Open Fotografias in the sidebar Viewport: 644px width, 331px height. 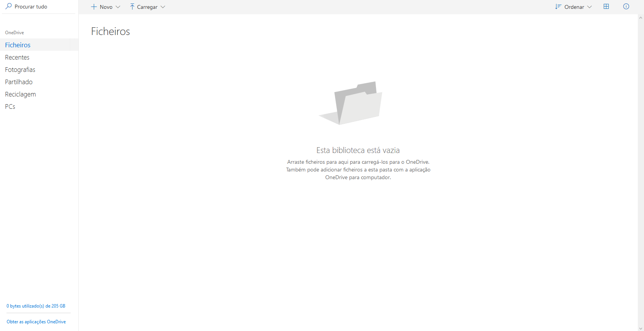pyautogui.click(x=39, y=70)
